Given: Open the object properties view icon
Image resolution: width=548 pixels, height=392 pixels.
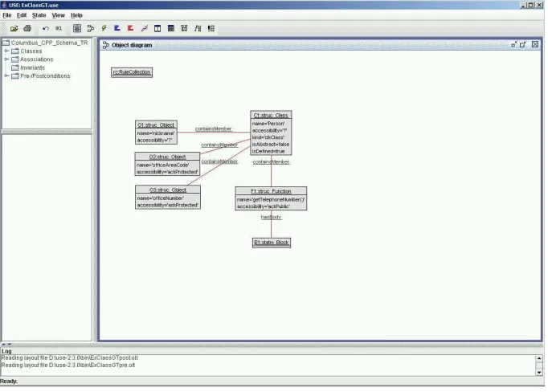Looking at the screenshot, I should tap(157, 28).
